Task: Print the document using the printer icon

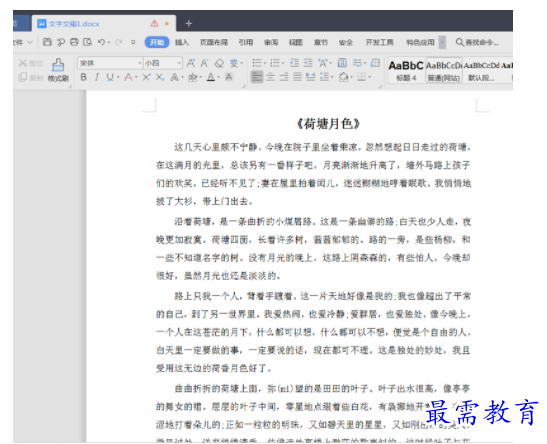Action: (x=74, y=42)
